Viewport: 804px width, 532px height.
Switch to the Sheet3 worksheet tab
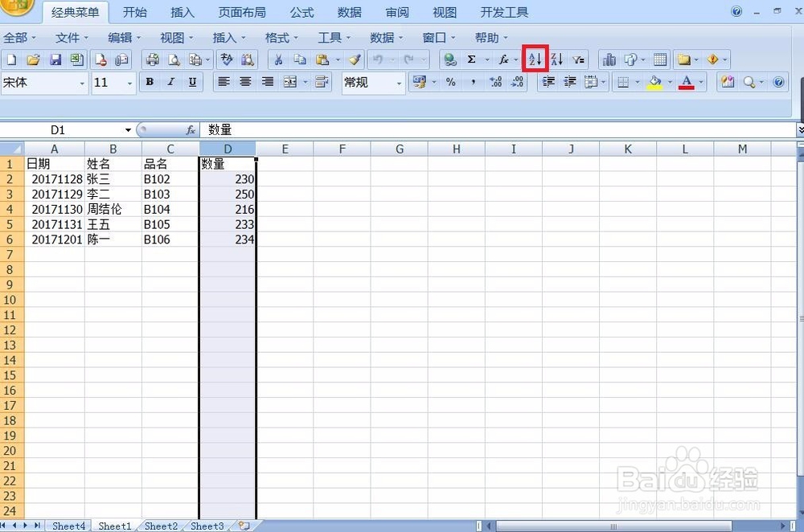point(207,526)
